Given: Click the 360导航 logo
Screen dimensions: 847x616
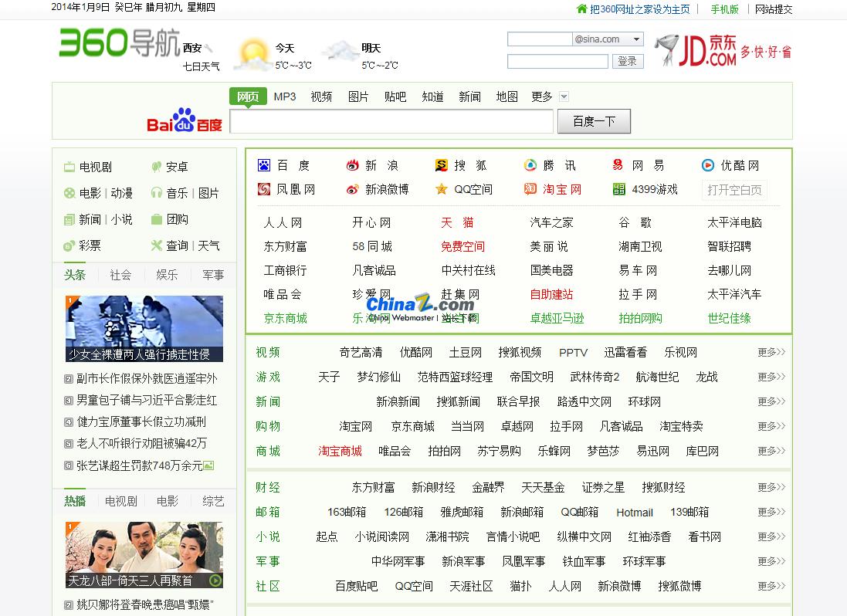Looking at the screenshot, I should [120, 42].
